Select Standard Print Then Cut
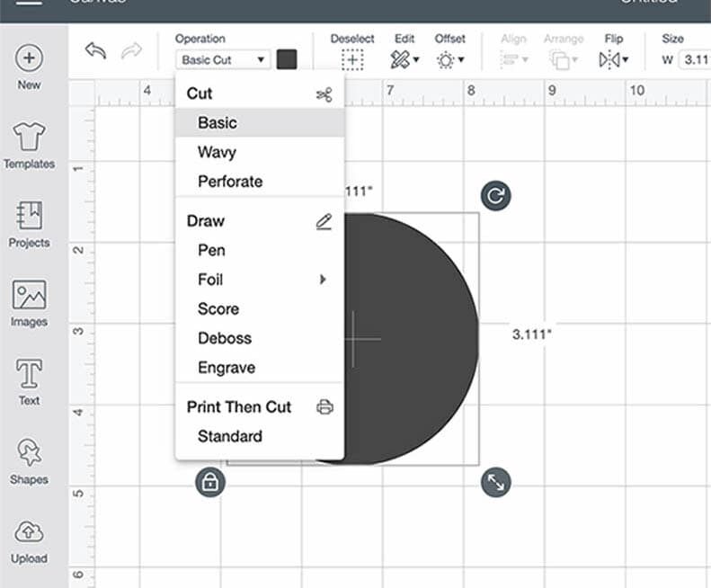The height and width of the screenshot is (588, 711). [260, 436]
